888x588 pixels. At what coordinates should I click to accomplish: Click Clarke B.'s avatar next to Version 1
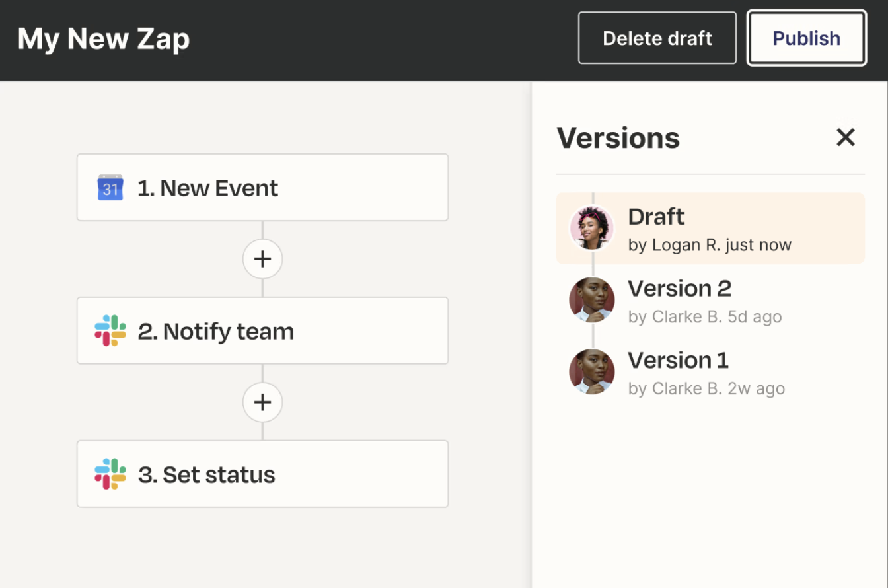[592, 372]
